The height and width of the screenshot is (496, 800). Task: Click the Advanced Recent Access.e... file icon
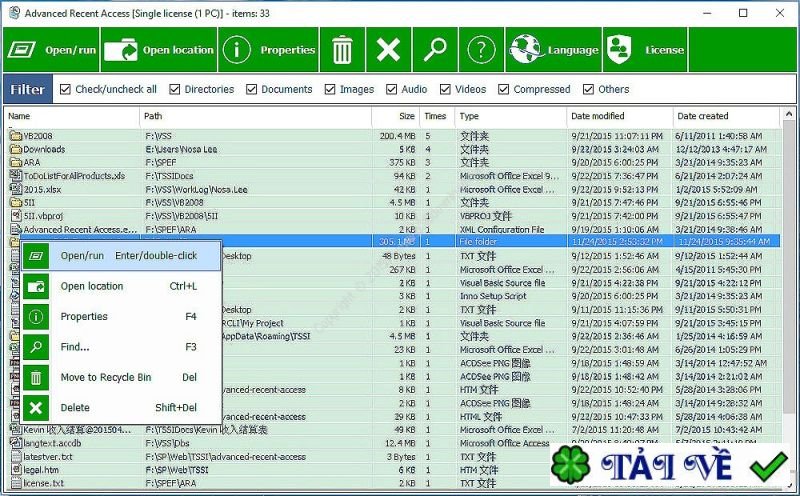16,229
